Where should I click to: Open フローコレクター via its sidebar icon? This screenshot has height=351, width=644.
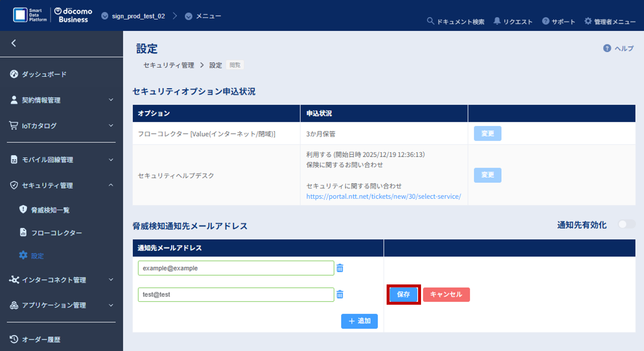click(23, 232)
